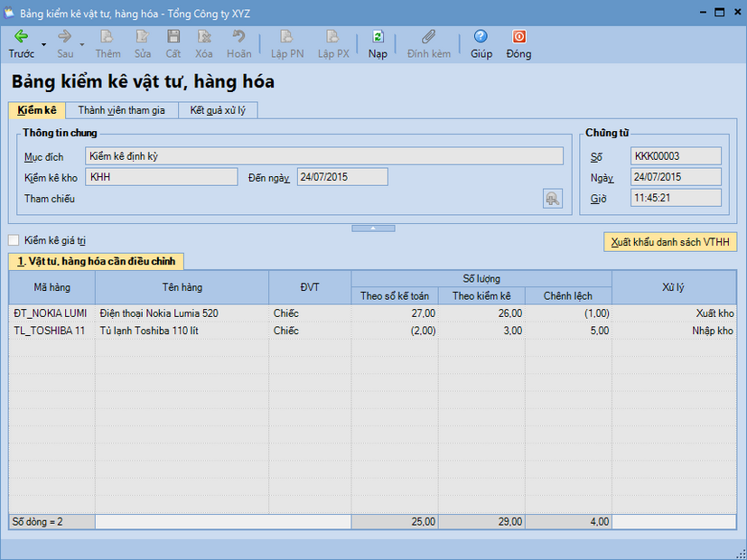The height and width of the screenshot is (560, 747).
Task: Click the 4,00 difference total in the footer
Action: coord(568,521)
